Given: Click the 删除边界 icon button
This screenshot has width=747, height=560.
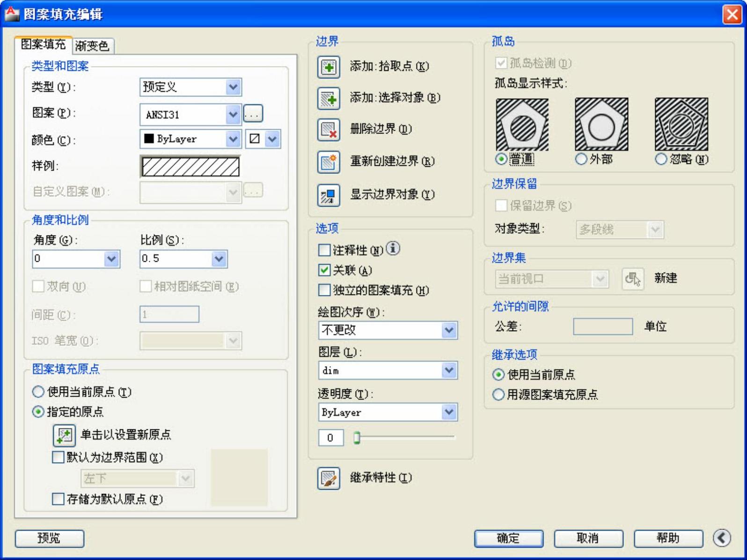Looking at the screenshot, I should click(x=329, y=130).
